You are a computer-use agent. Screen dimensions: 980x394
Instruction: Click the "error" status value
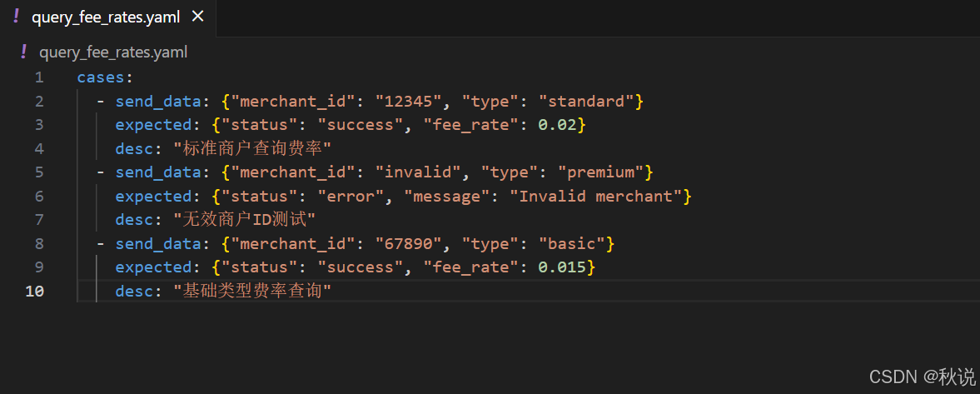350,197
